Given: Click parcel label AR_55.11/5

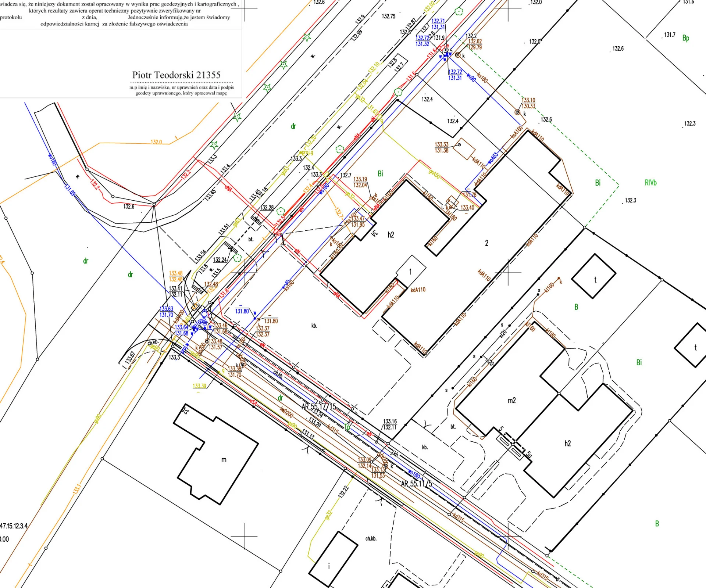Looking at the screenshot, I should tap(416, 484).
